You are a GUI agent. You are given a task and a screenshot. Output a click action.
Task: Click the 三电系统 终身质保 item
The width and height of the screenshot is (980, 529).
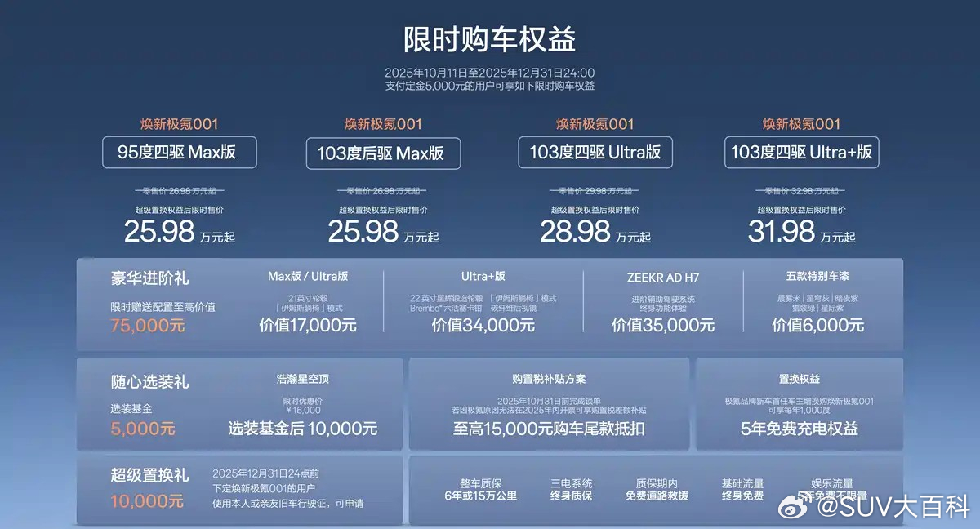(x=572, y=490)
